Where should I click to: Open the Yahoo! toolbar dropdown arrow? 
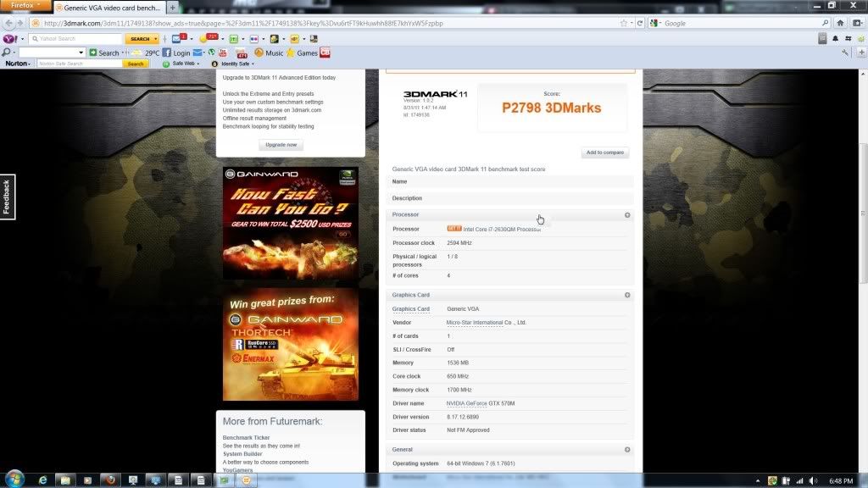pos(22,39)
